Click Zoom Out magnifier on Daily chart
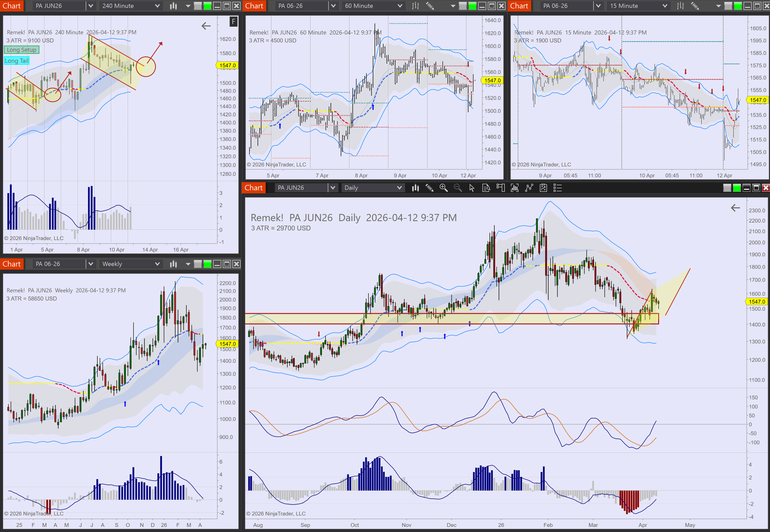Viewport: 770px width, 532px height. (x=458, y=188)
